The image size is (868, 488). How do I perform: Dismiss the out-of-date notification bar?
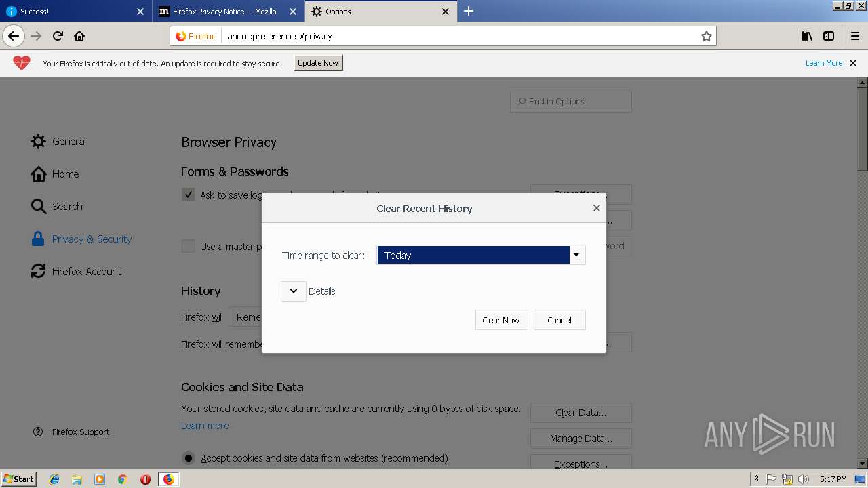tap(853, 63)
